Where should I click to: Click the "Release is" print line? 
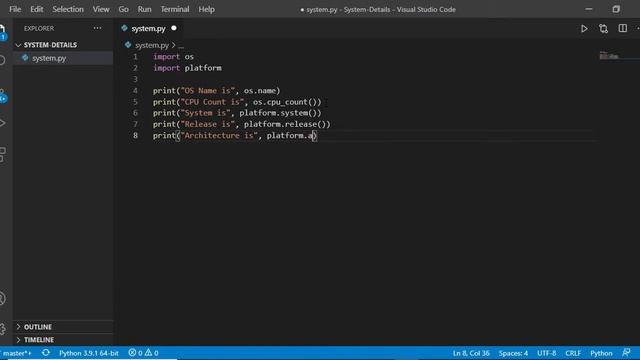click(242, 124)
